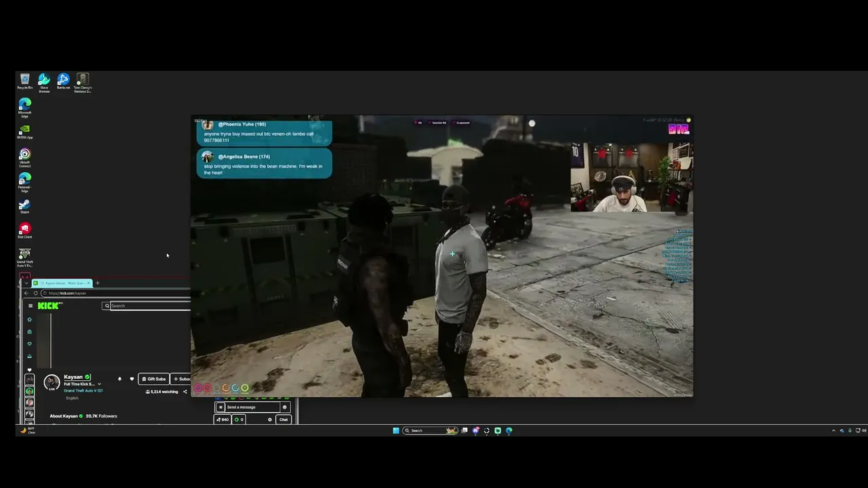
Task: Open the Microsoft Edge desktop shortcut
Action: tap(25, 107)
